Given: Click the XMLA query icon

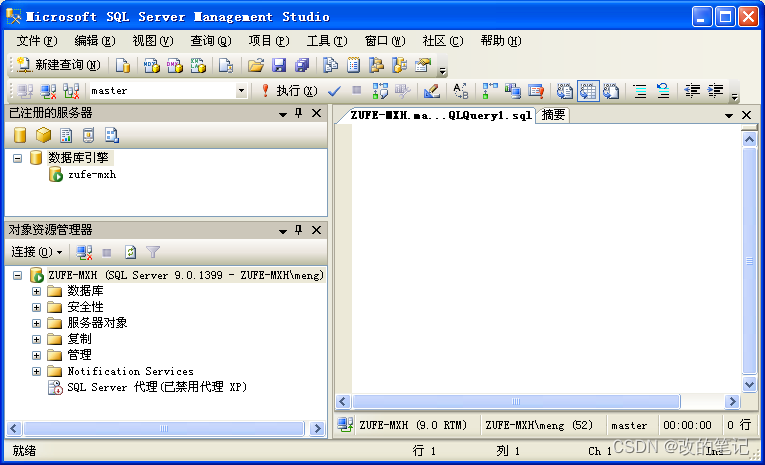Looking at the screenshot, I should 198,65.
